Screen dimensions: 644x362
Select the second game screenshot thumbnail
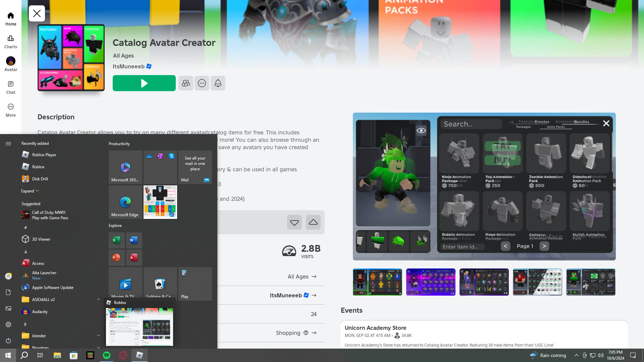(430, 282)
